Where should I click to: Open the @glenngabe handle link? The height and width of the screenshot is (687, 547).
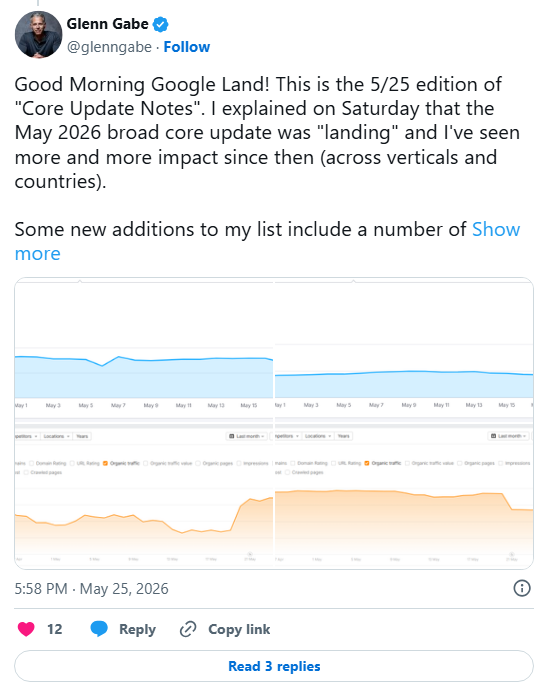point(109,47)
